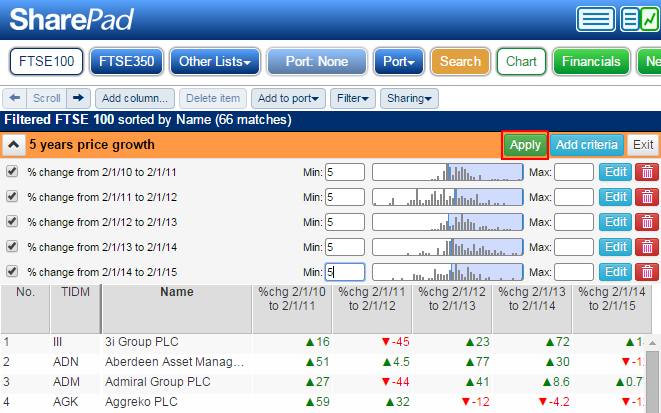Click the Port: None button
This screenshot has height=413, width=661.
click(317, 62)
